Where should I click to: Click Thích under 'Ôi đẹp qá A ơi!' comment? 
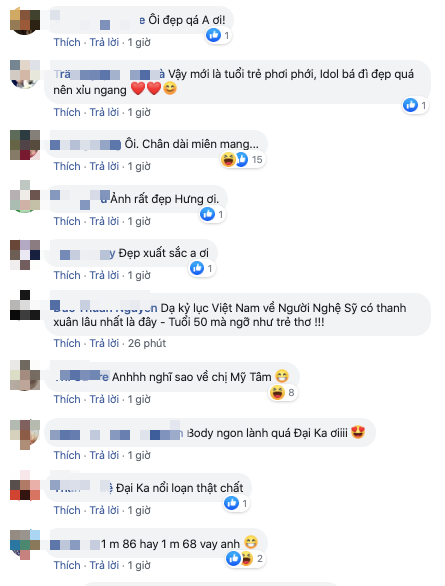pyautogui.click(x=67, y=42)
